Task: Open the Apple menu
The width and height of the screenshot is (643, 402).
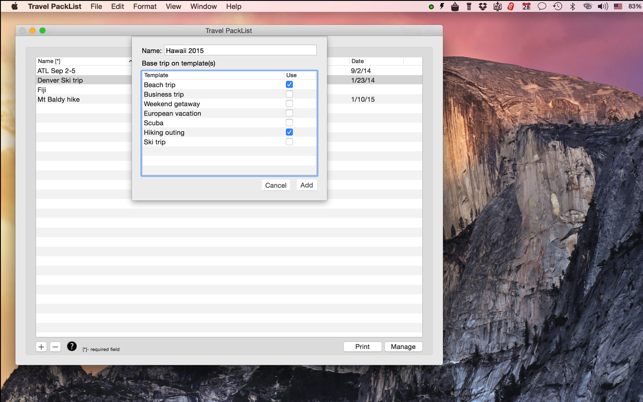Action: (x=14, y=6)
